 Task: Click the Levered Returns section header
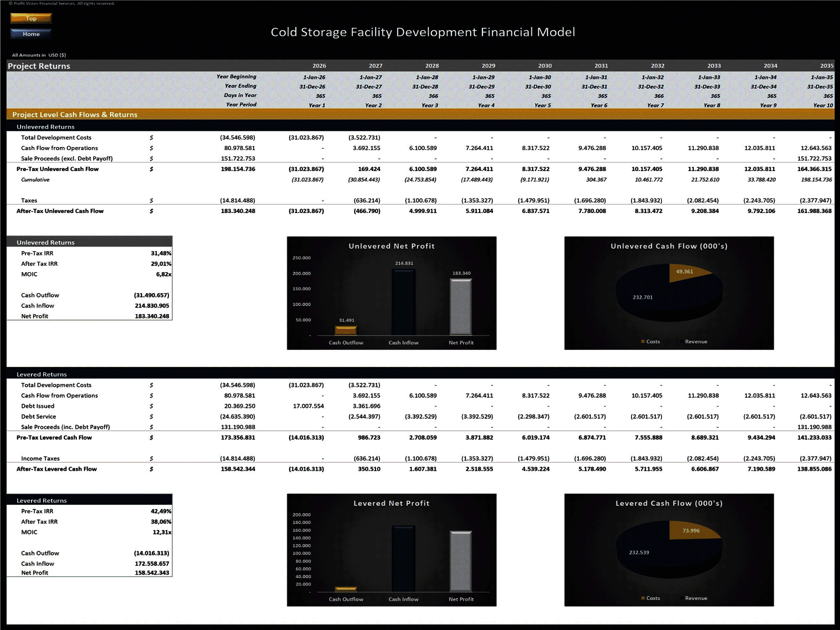(42, 374)
